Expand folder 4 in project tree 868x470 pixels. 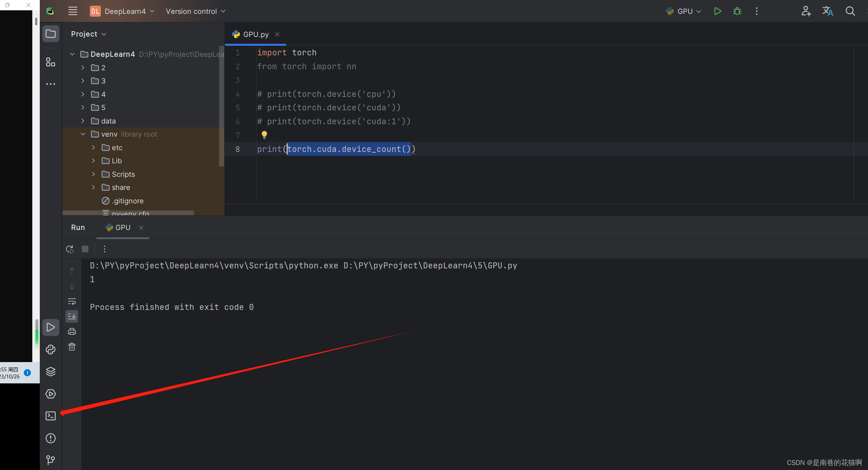pyautogui.click(x=83, y=94)
